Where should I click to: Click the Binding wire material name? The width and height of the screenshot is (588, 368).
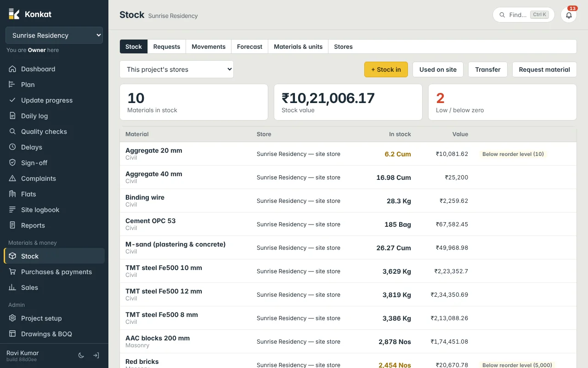click(x=145, y=197)
